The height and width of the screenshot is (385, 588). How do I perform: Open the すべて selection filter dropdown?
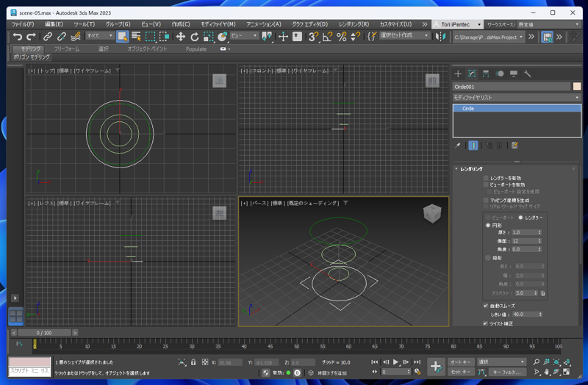pos(100,35)
